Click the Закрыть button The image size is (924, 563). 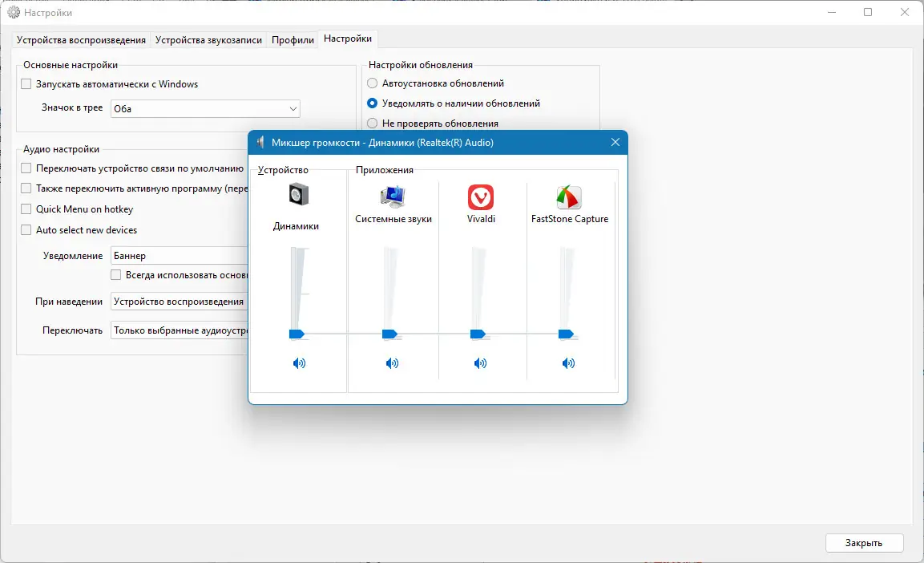864,543
